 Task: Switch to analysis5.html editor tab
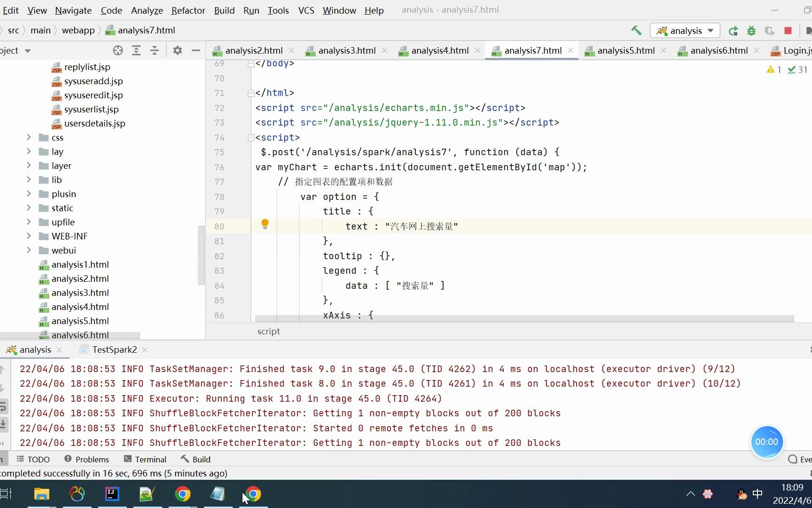pos(626,50)
